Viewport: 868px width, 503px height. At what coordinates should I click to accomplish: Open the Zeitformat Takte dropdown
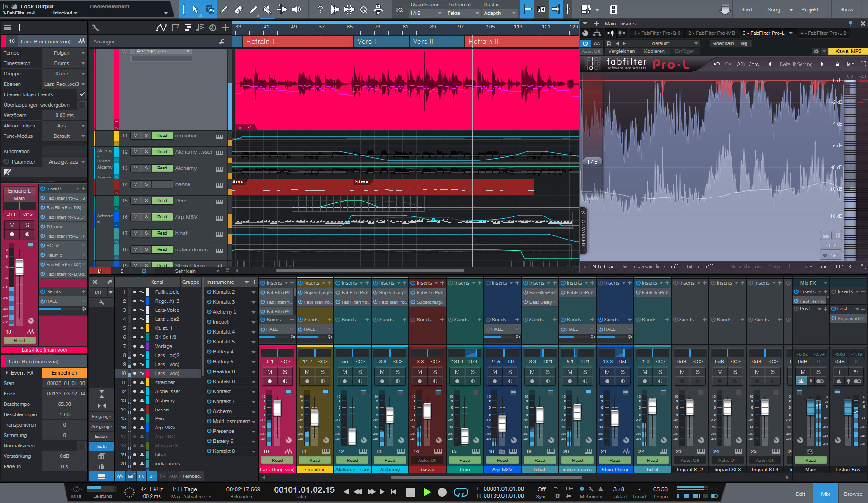point(462,13)
